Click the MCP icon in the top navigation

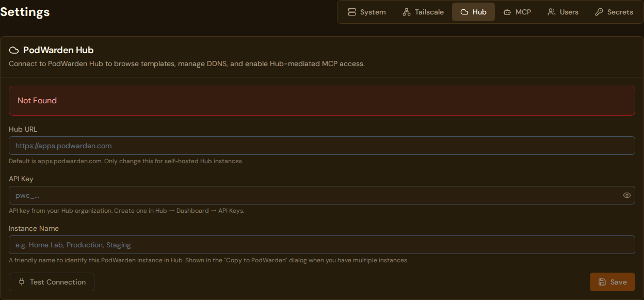point(507,11)
